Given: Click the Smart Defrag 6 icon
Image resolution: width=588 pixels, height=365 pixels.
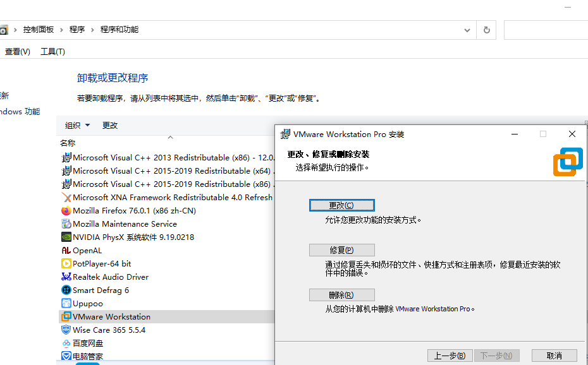Looking at the screenshot, I should point(66,290).
